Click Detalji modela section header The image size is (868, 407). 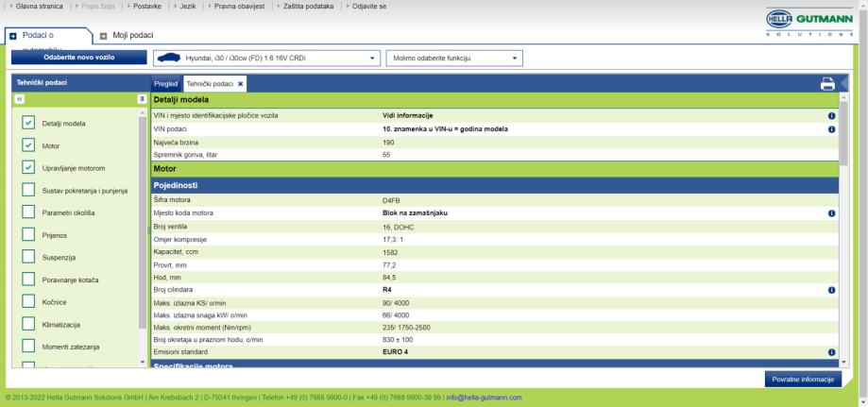[x=495, y=100]
